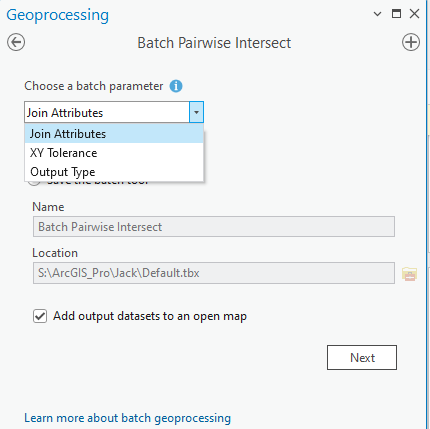
Task: Click the Join Attributes combo box field
Action: [107, 112]
